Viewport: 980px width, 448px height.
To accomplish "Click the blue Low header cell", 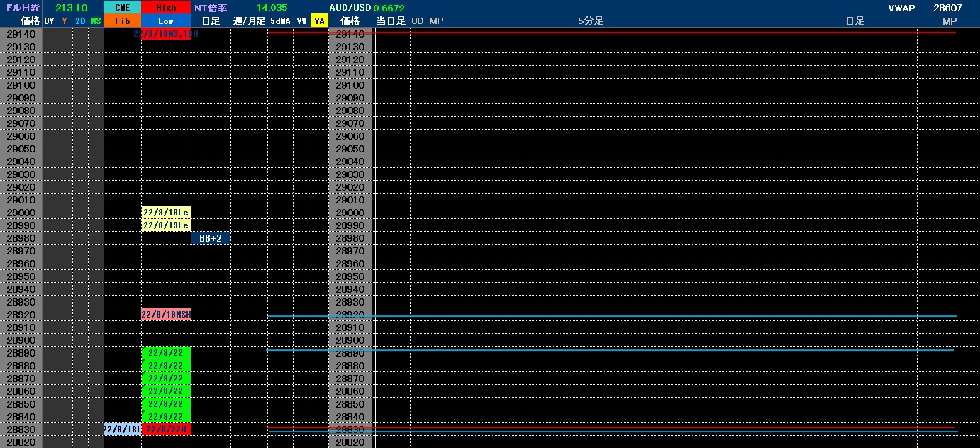I will pyautogui.click(x=166, y=21).
